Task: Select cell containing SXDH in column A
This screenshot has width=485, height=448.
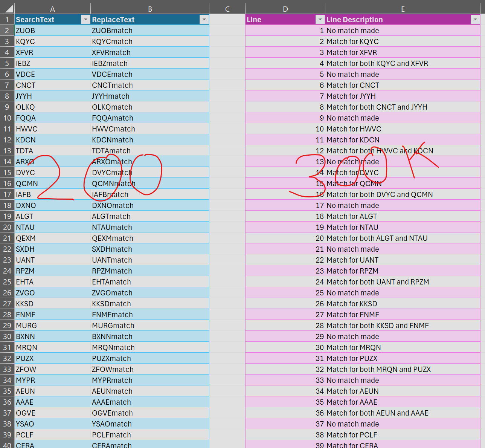Action: tap(52, 249)
